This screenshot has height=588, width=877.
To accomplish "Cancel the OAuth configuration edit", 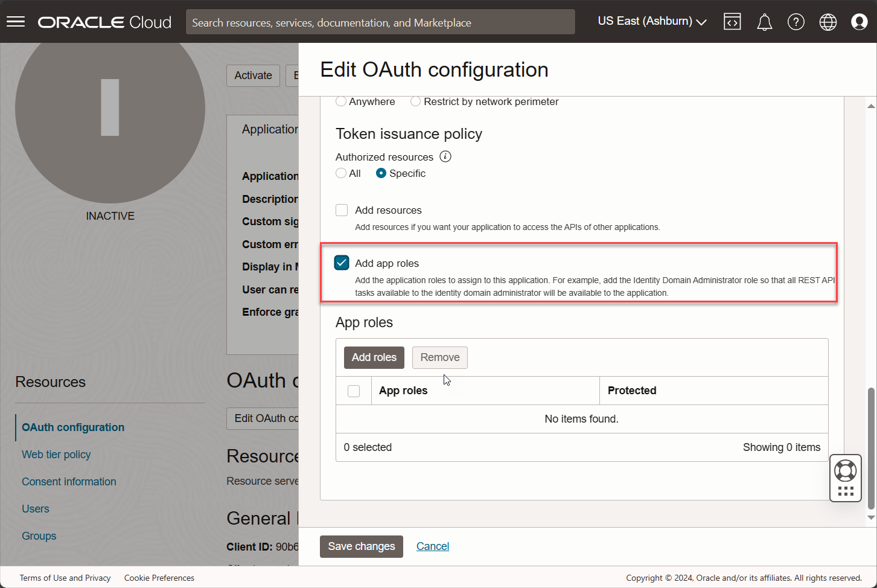I will point(432,546).
